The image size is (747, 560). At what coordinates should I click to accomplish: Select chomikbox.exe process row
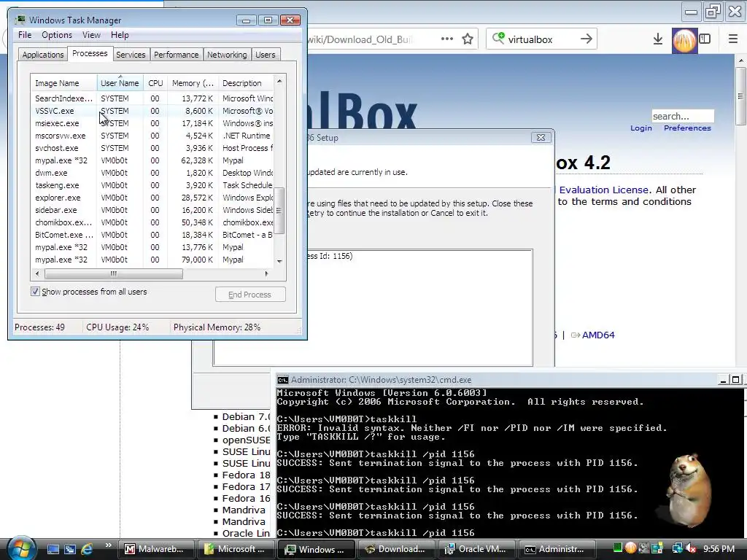click(x=152, y=222)
